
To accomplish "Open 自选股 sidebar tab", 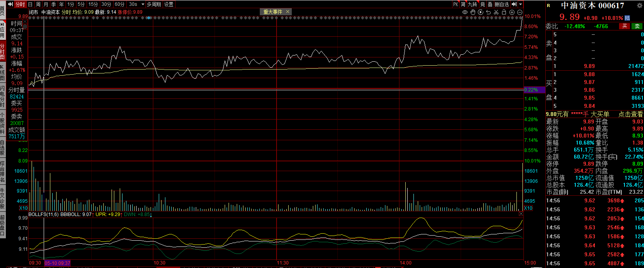I will 2,147.
